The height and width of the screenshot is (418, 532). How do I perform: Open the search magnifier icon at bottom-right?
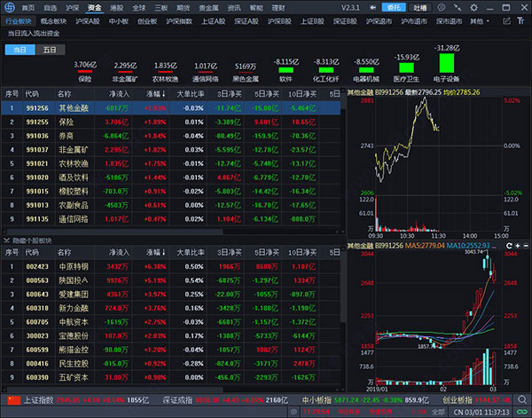tap(522, 399)
